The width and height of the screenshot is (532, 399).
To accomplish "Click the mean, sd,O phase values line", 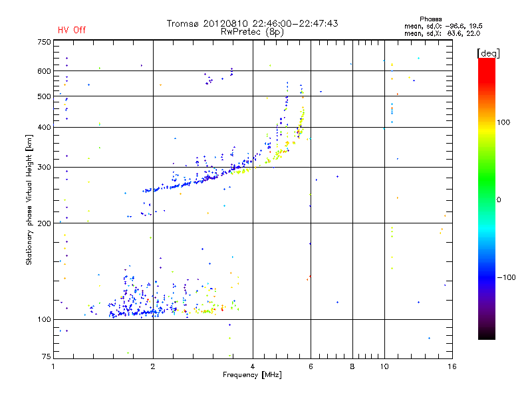I will coord(443,26).
